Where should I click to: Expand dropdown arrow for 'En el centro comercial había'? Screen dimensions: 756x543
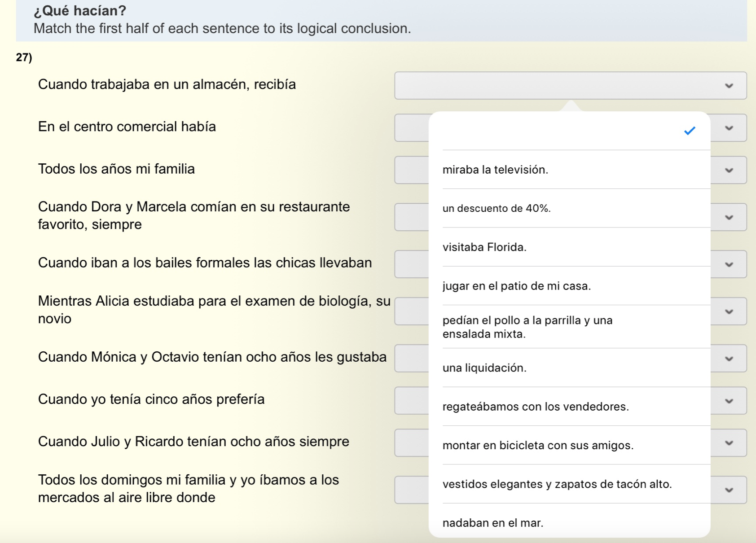pyautogui.click(x=729, y=128)
